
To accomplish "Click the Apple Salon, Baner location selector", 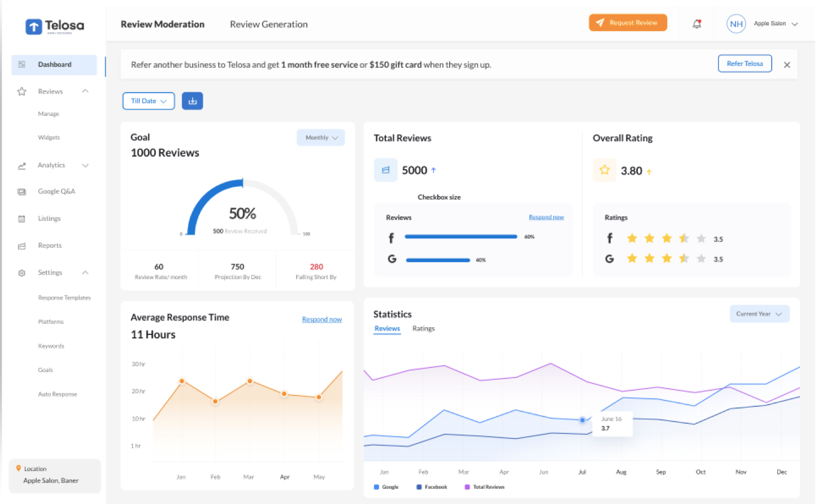I will (55, 475).
